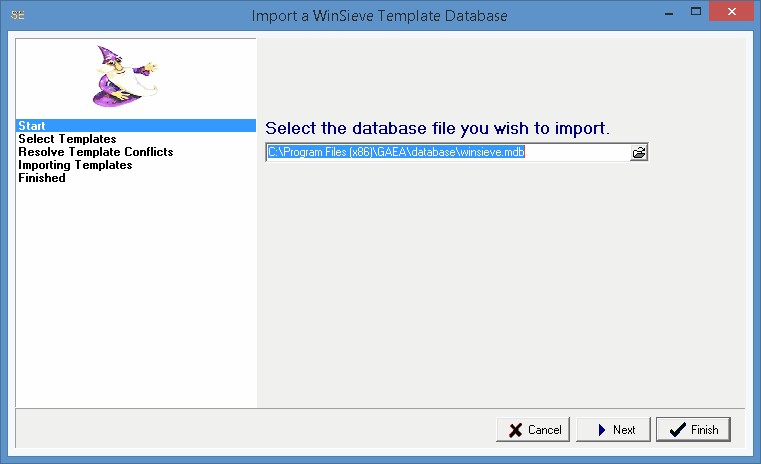
Task: Click empty white area below wizard steps
Action: click(x=135, y=300)
